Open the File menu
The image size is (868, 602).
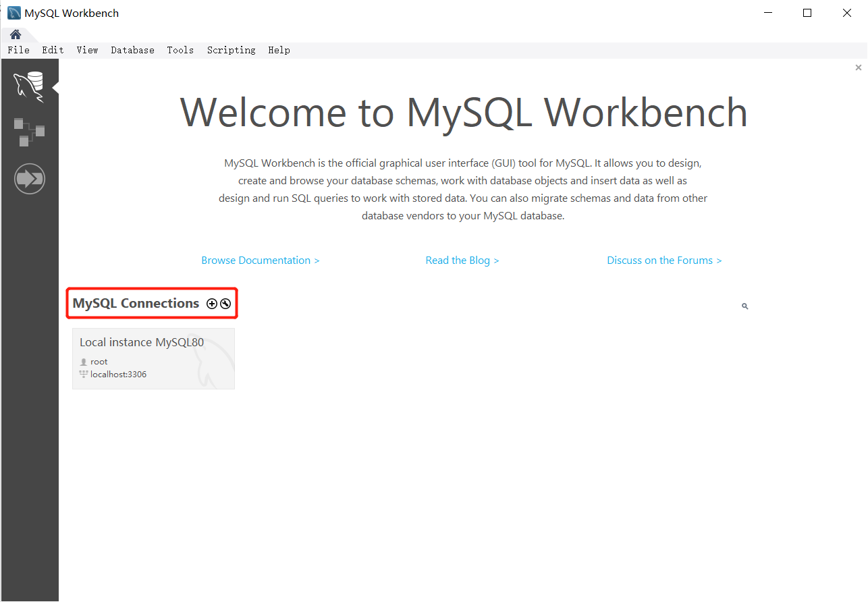point(19,50)
